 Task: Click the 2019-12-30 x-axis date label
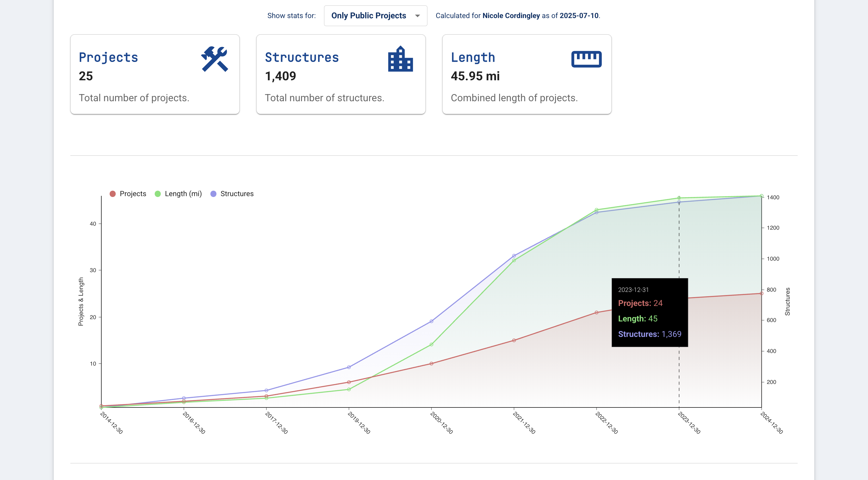click(359, 423)
